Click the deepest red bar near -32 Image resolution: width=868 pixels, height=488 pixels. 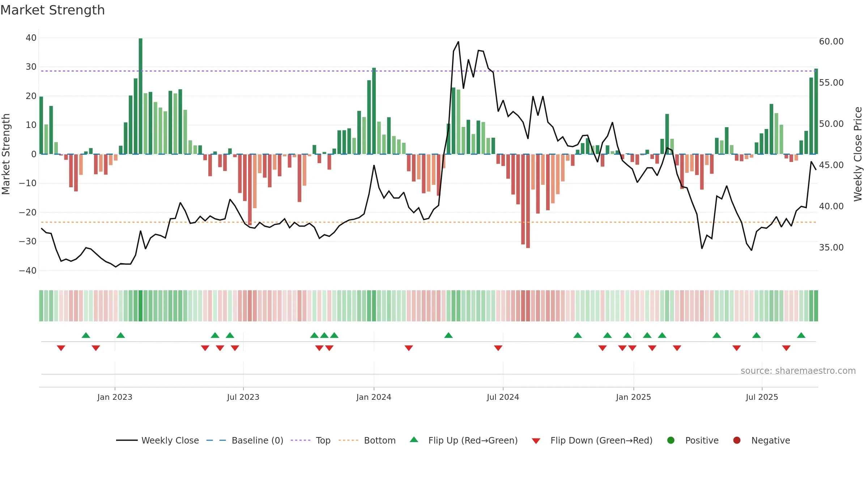click(x=528, y=201)
